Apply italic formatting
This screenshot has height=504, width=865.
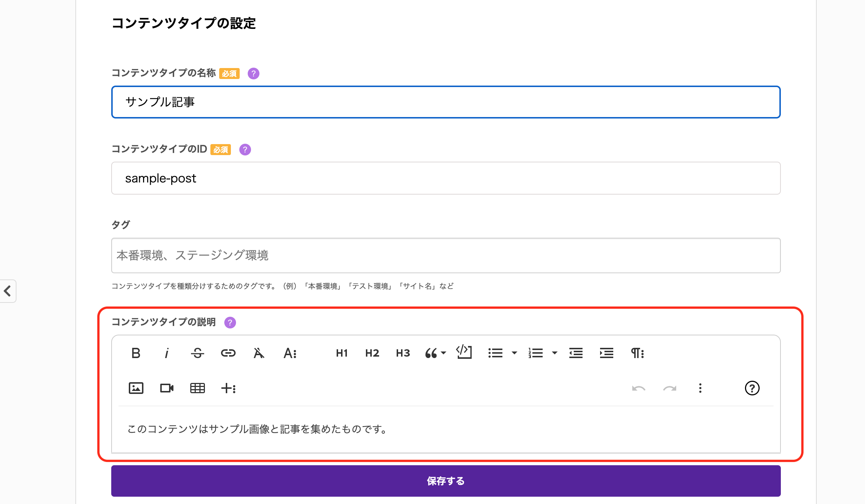[166, 353]
